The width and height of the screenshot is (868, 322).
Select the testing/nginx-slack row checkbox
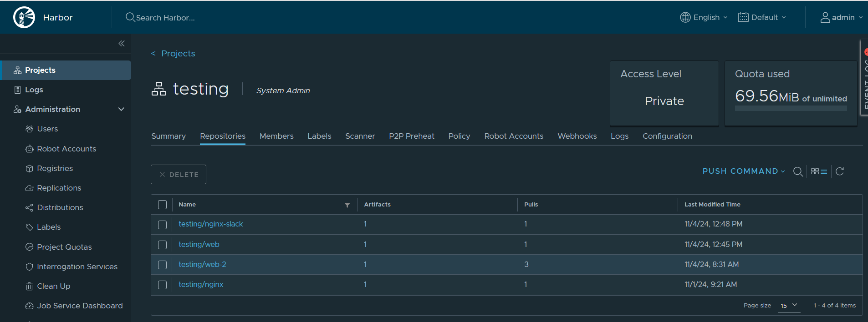pyautogui.click(x=162, y=225)
